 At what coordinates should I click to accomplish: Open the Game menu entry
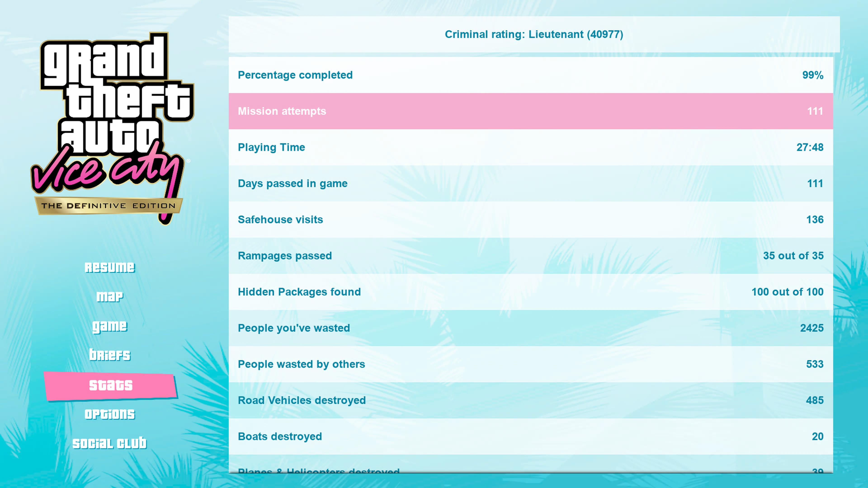point(110,326)
